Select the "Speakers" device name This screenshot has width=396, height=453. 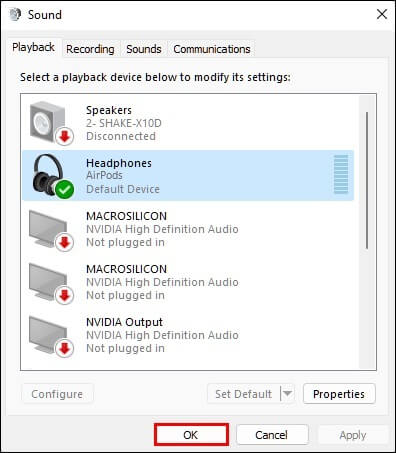coord(109,110)
